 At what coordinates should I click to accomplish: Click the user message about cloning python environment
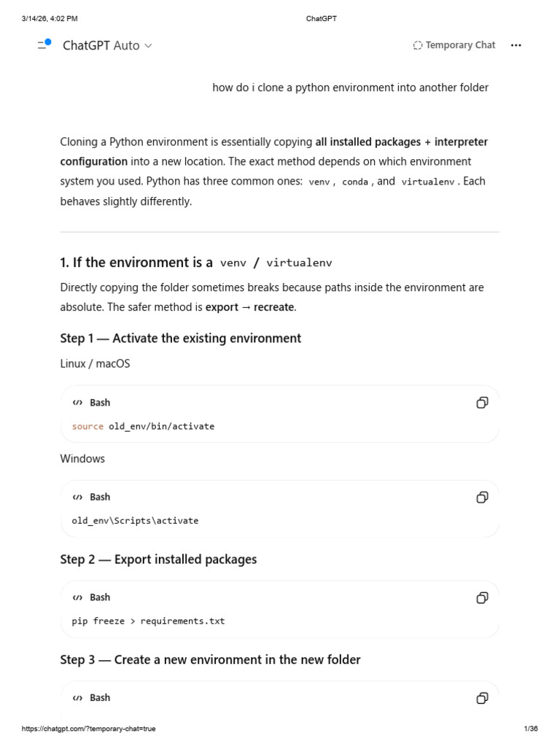[x=350, y=88]
